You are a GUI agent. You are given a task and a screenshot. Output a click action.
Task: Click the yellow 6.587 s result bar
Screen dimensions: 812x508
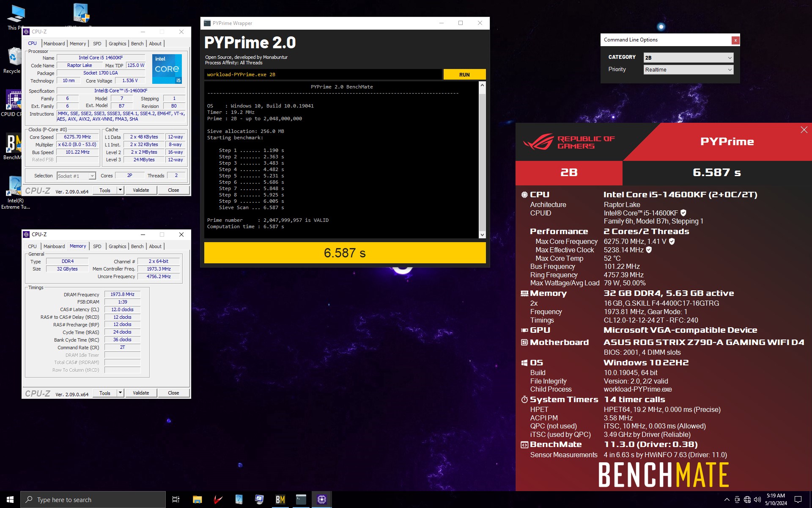(x=345, y=253)
